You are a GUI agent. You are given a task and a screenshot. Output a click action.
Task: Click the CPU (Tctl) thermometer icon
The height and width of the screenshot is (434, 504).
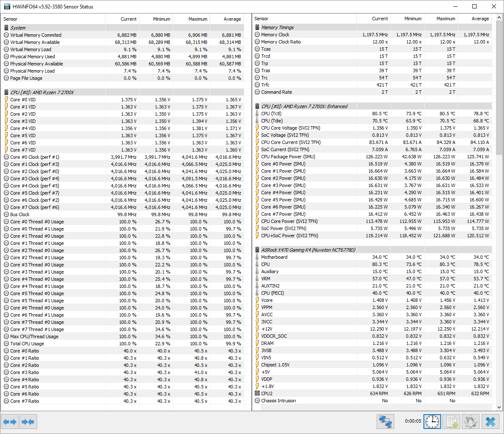pyautogui.click(x=257, y=114)
